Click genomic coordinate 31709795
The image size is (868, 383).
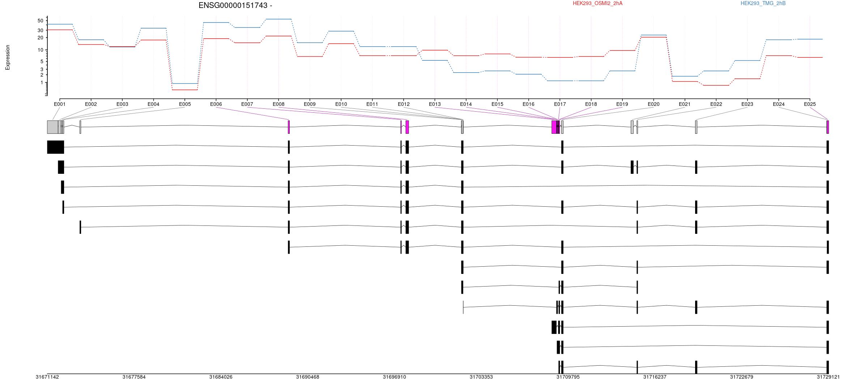tap(568, 377)
